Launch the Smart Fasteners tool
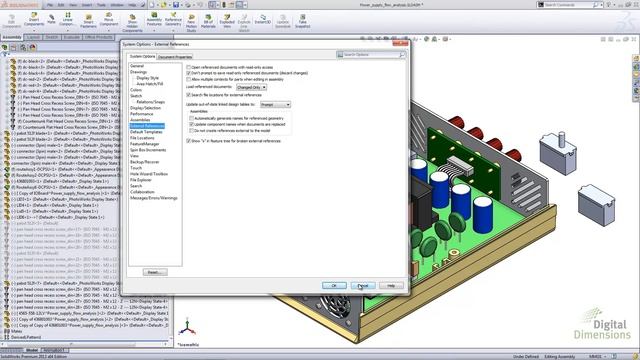The width and height of the screenshot is (640, 360). pos(88,20)
